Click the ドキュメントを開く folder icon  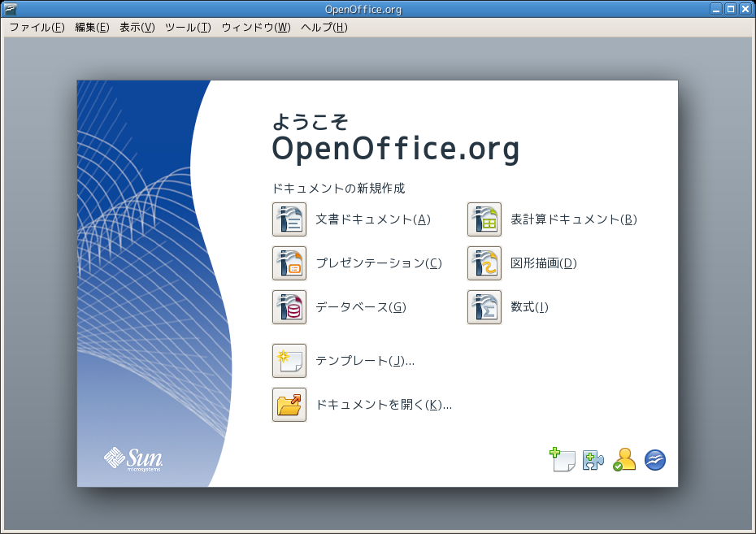click(x=289, y=404)
